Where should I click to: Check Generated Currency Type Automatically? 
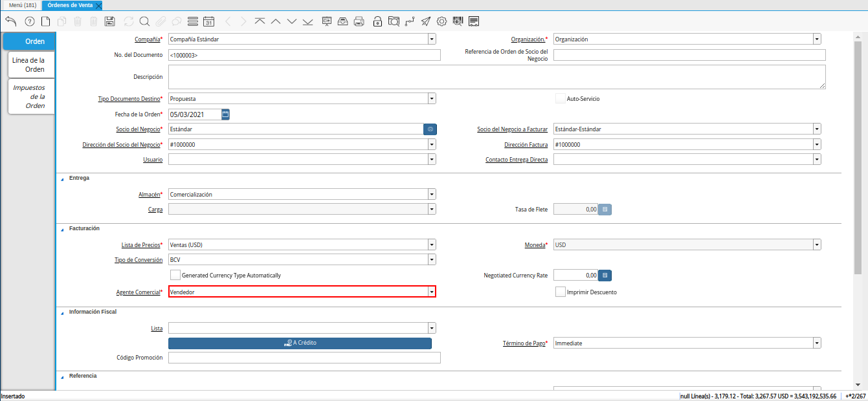[175, 275]
